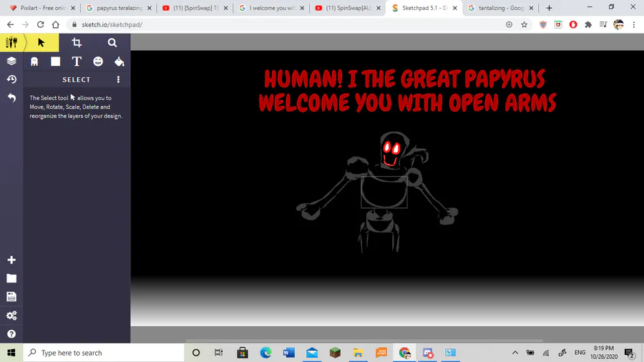This screenshot has height=362, width=644.
Task: Open the ENG language selector
Action: 580,353
